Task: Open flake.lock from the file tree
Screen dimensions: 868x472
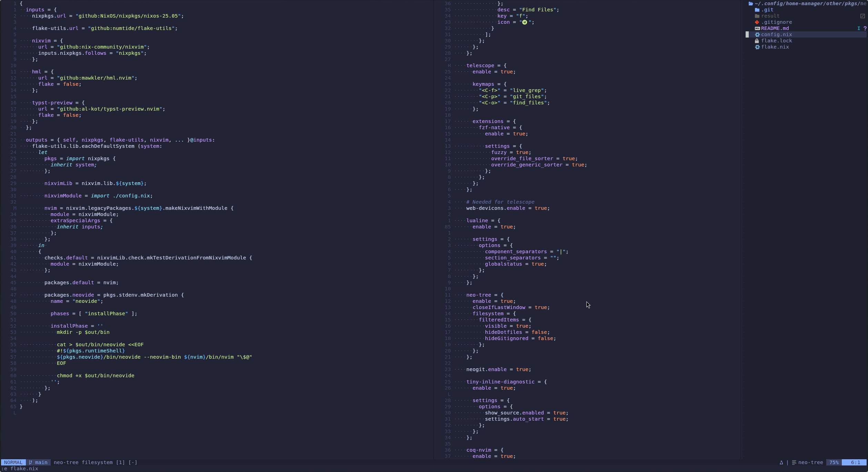Action: (x=776, y=41)
